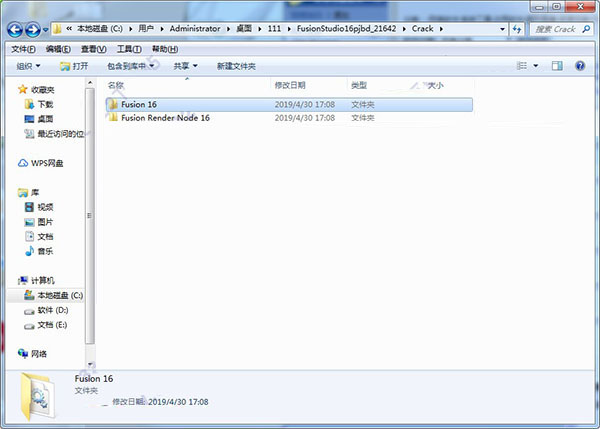
Task: Open 下载 in the favorites list
Action: (x=39, y=104)
